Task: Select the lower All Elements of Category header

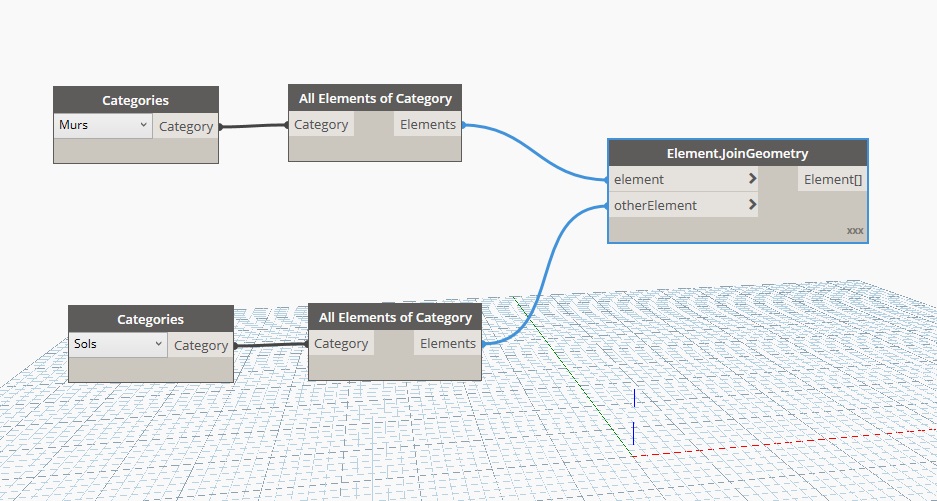Action: point(395,317)
